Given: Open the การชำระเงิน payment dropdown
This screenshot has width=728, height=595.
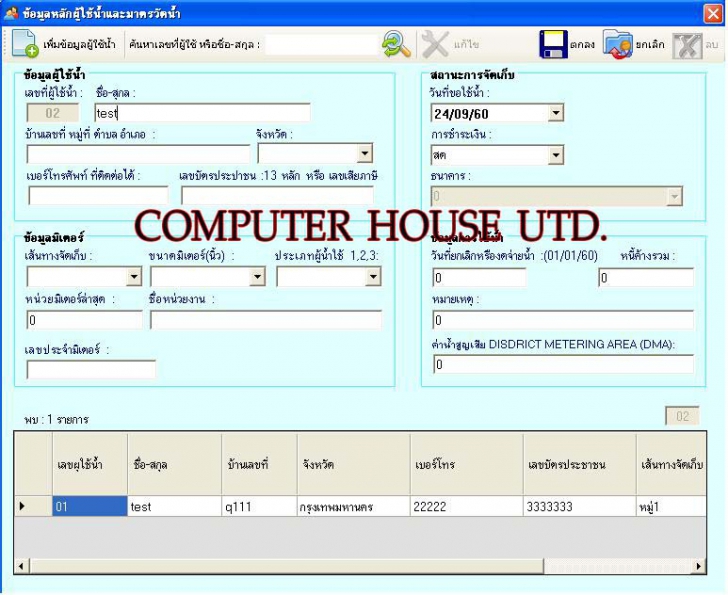Looking at the screenshot, I should tap(555, 155).
